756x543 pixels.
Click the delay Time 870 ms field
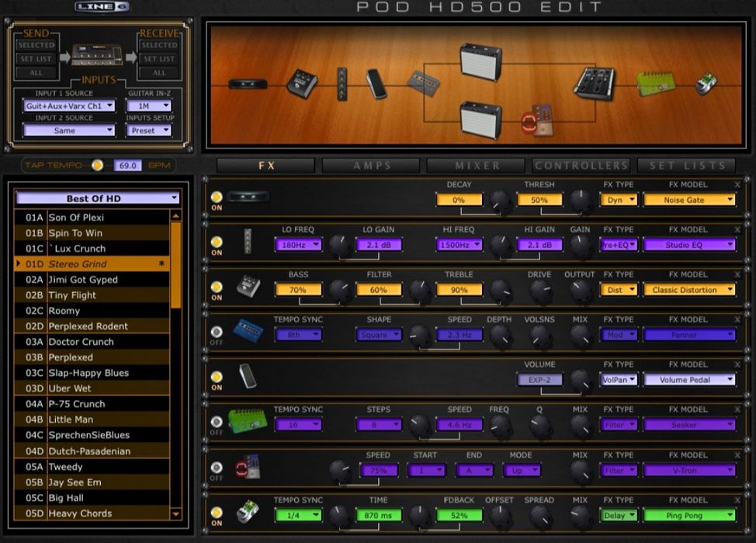[x=379, y=516]
